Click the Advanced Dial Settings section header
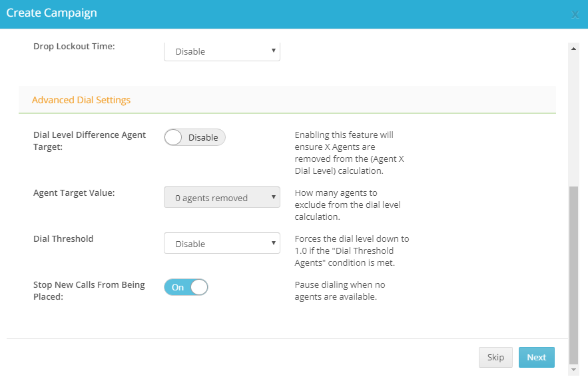 click(81, 100)
